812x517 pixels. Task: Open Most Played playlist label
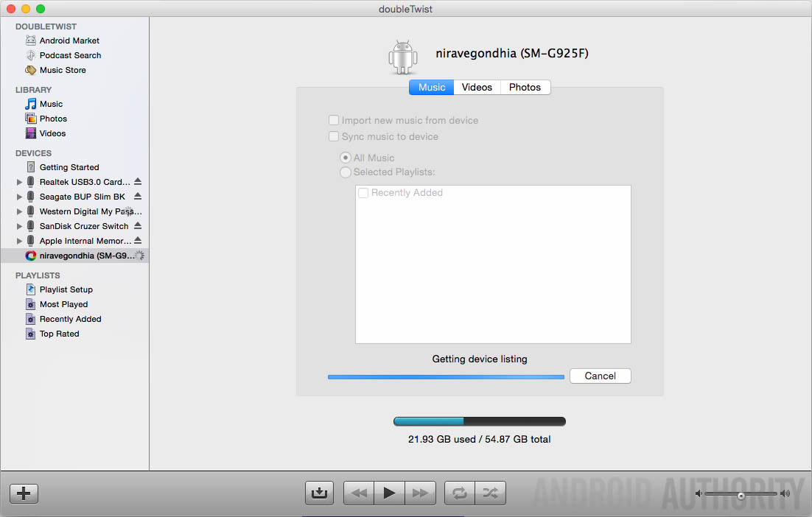coord(63,304)
